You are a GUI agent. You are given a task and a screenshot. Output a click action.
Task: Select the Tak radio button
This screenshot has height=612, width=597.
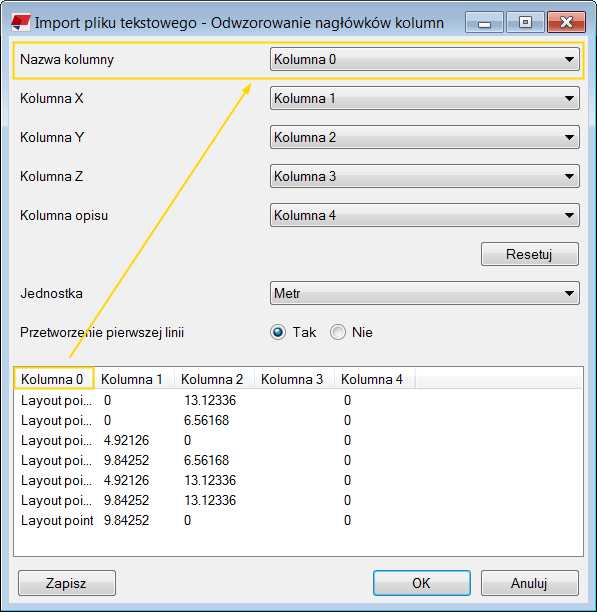pyautogui.click(x=278, y=333)
